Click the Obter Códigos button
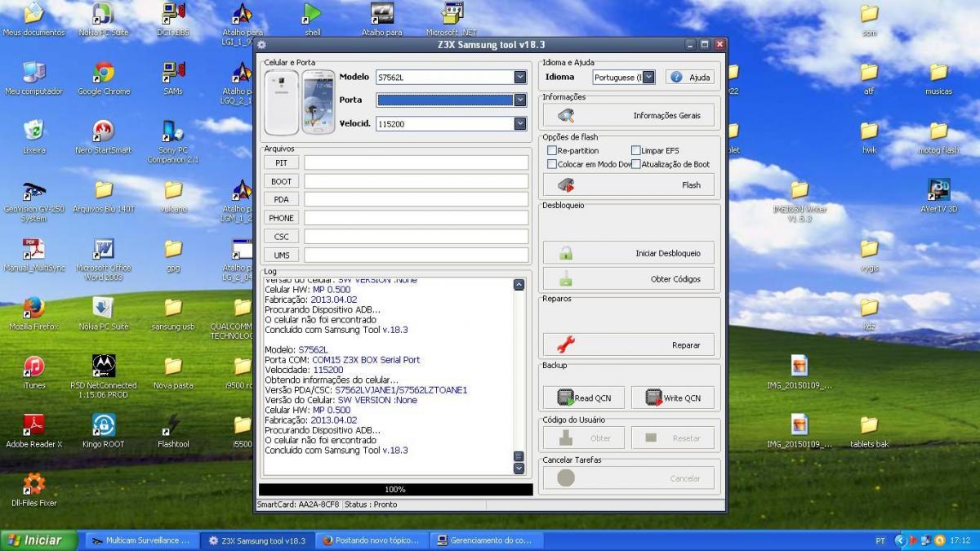This screenshot has height=551, width=980. pyautogui.click(x=628, y=278)
